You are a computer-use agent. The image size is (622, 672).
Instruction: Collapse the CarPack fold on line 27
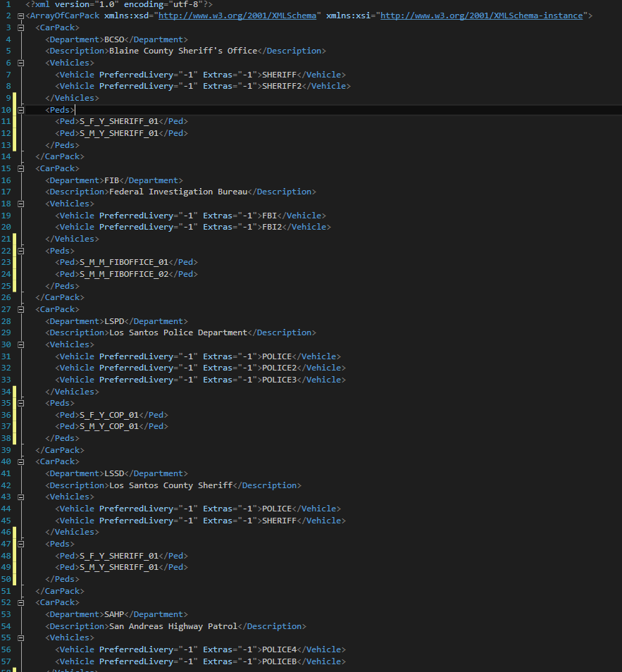(20, 309)
